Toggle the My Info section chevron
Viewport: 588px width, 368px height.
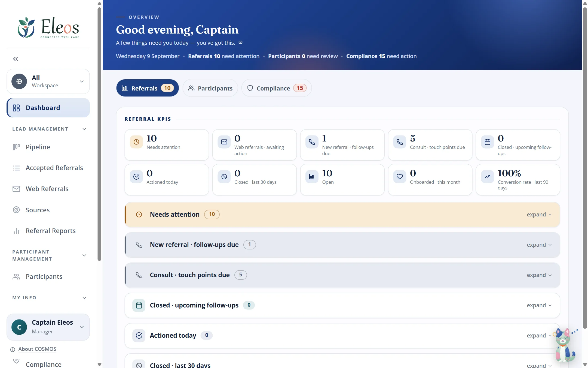(x=84, y=298)
